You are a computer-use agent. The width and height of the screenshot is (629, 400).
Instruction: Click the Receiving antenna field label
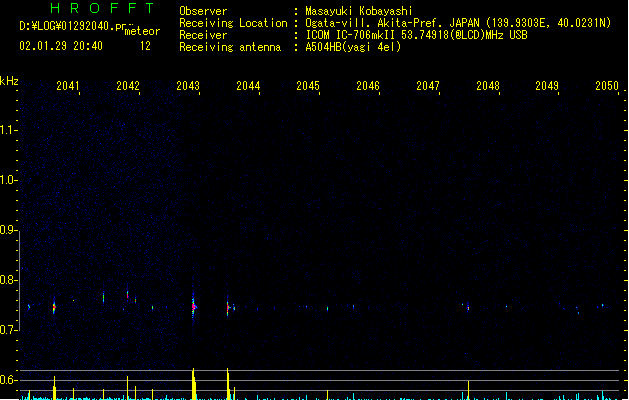tap(230, 47)
